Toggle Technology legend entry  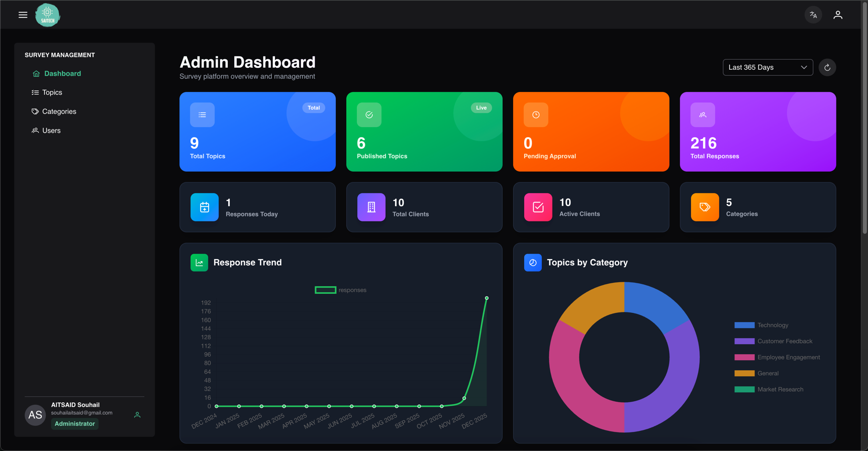coord(761,325)
